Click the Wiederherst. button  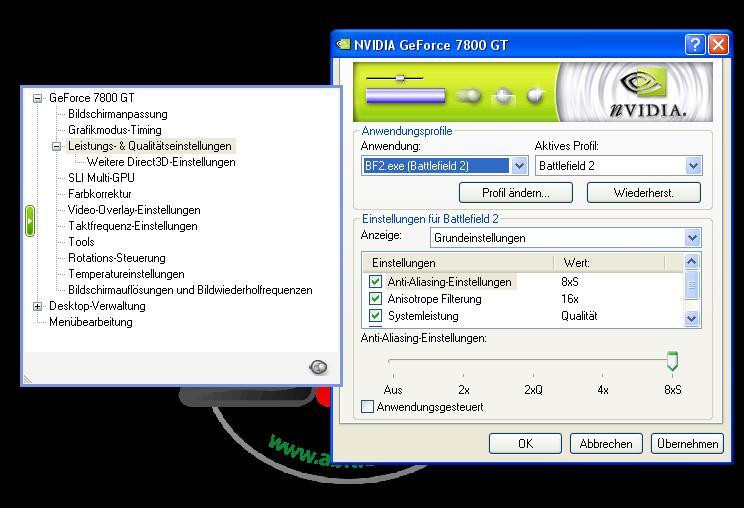644,193
